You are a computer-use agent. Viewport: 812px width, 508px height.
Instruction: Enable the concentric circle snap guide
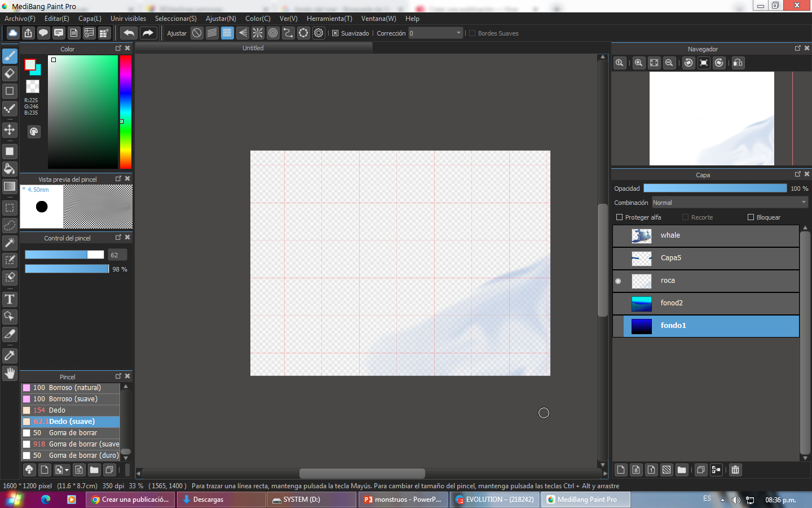coord(273,33)
